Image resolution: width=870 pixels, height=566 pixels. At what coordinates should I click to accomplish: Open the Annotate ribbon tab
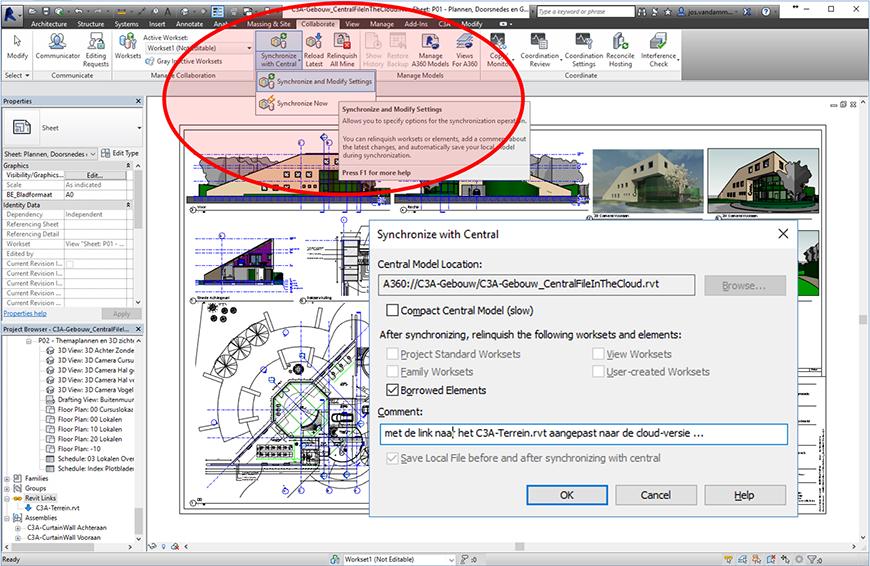pyautogui.click(x=189, y=24)
